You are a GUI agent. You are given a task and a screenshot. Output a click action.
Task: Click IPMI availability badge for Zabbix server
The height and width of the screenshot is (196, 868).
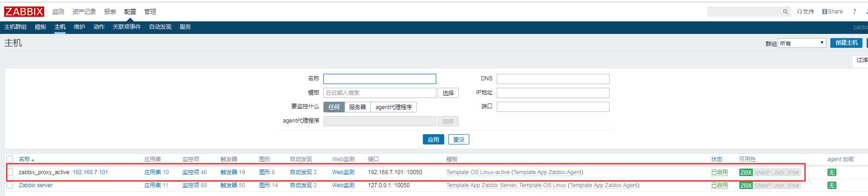tap(793, 185)
